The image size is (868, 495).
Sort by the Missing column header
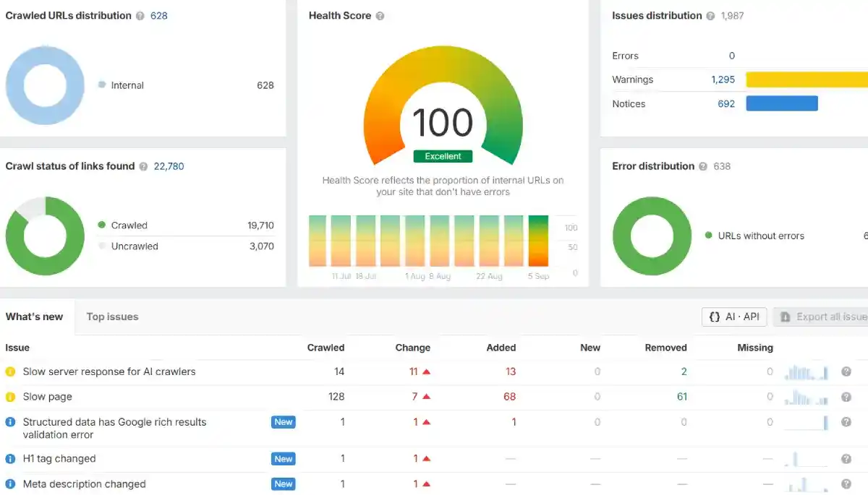(755, 348)
